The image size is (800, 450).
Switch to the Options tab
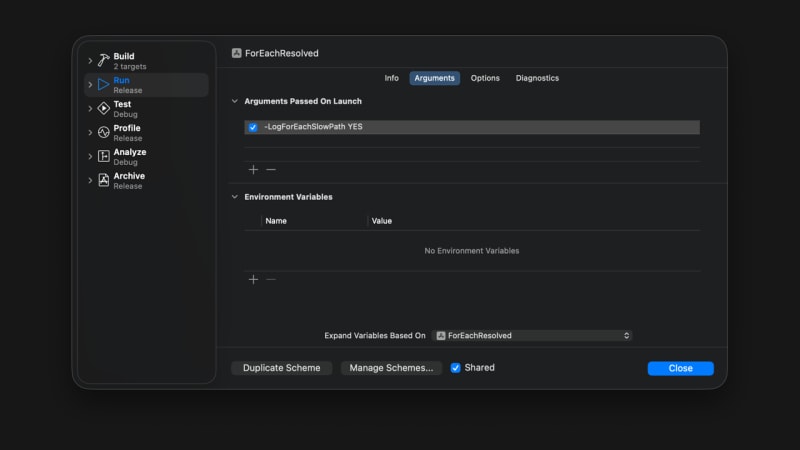[x=485, y=78]
